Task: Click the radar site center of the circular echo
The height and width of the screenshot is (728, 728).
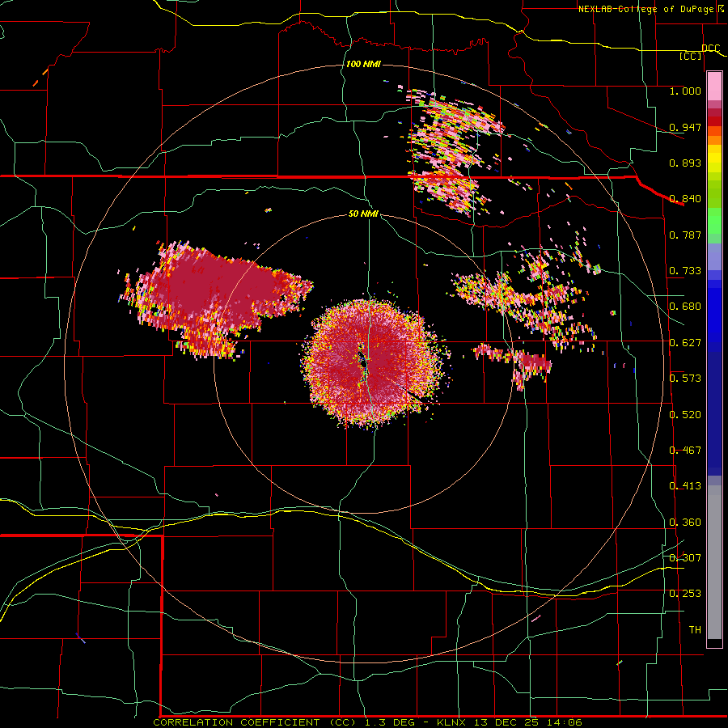Action: (365, 363)
